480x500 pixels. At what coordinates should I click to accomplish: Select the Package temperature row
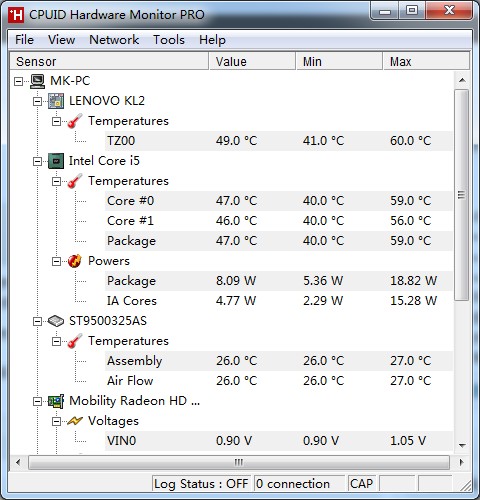(x=279, y=241)
